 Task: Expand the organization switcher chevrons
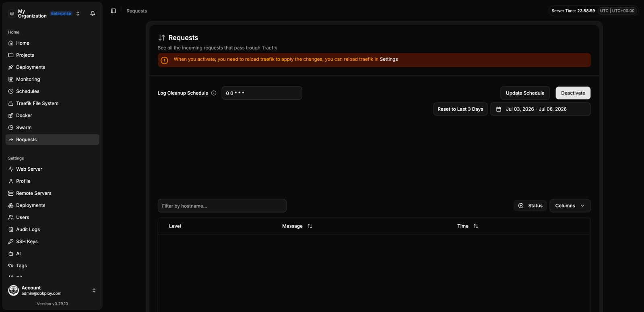pos(78,13)
